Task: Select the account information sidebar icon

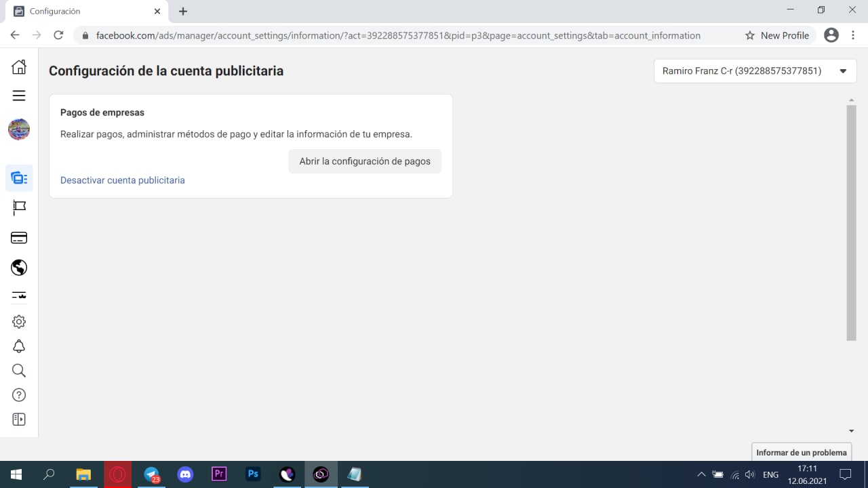Action: pyautogui.click(x=19, y=178)
